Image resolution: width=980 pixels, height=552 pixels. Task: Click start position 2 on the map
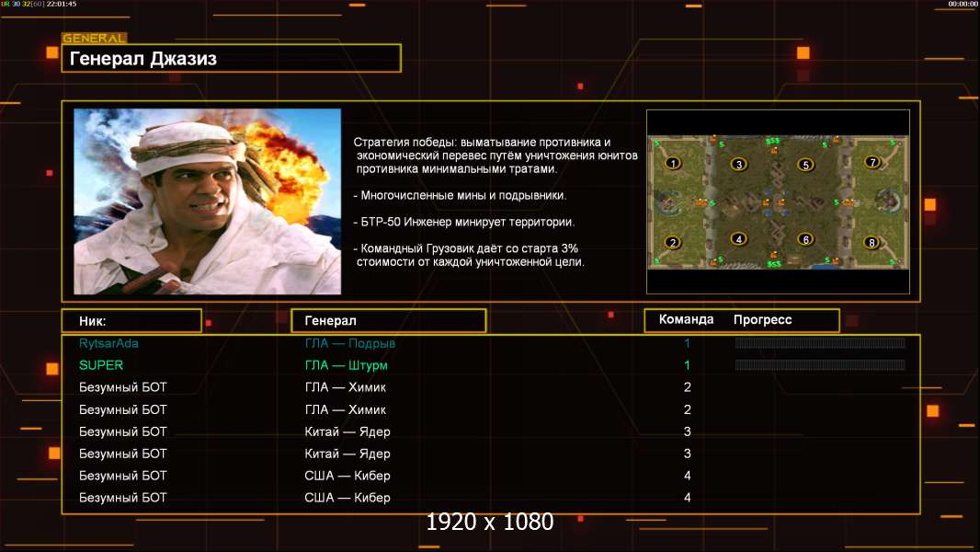coord(673,243)
